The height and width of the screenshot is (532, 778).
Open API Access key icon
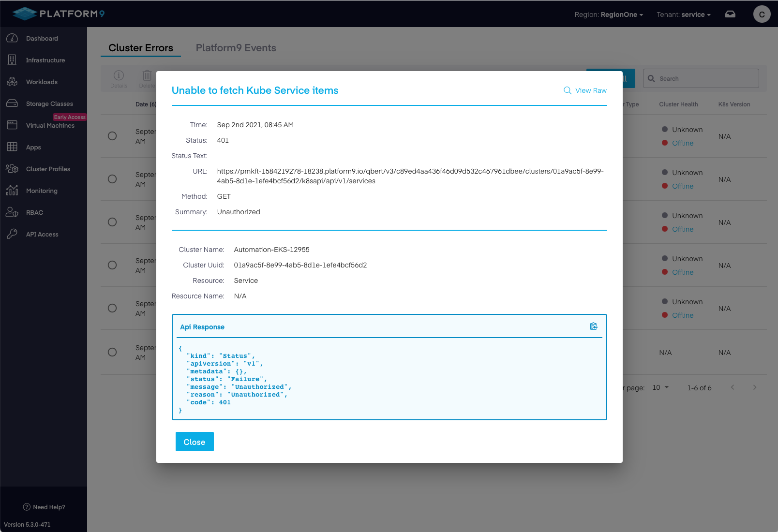pos(12,234)
